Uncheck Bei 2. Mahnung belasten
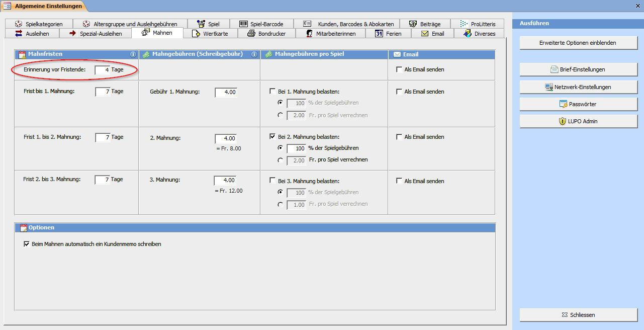This screenshot has width=644, height=330. pos(272,136)
